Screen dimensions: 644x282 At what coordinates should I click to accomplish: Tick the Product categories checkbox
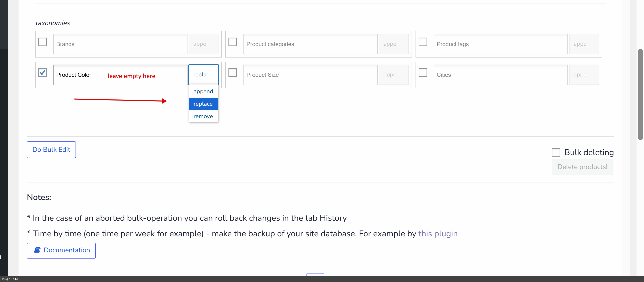pos(232,42)
